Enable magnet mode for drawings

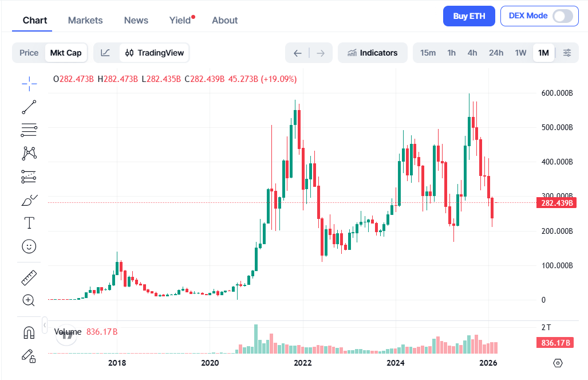click(x=29, y=331)
